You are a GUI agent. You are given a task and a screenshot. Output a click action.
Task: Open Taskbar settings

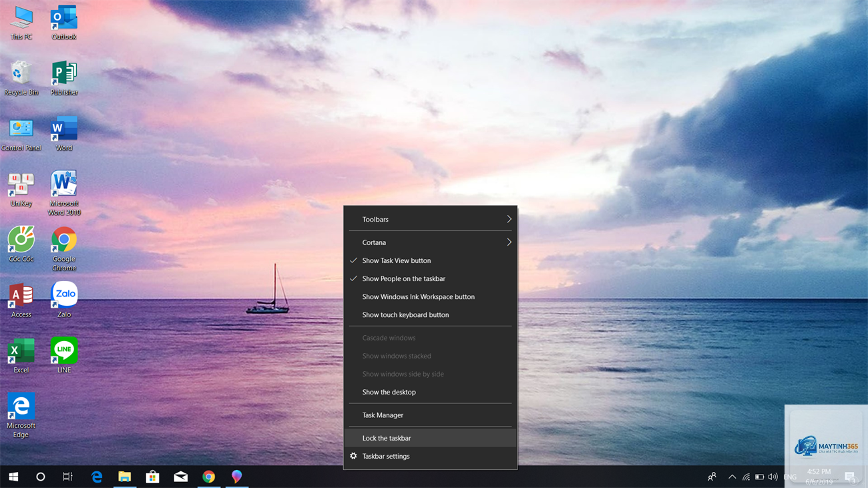coord(431,456)
